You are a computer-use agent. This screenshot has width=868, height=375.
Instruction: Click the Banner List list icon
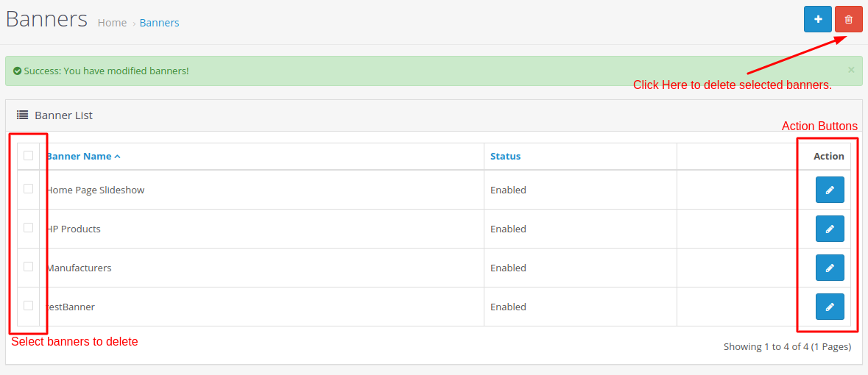(22, 115)
